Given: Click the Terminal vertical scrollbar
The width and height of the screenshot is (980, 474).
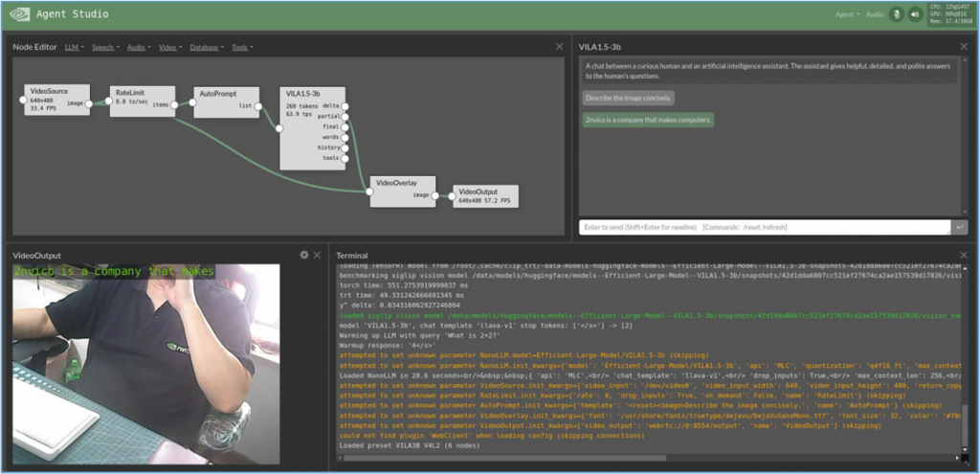Looking at the screenshot, I should [x=965, y=430].
